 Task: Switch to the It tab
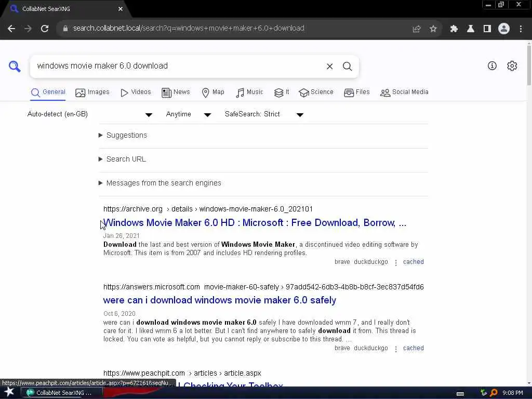point(282,92)
